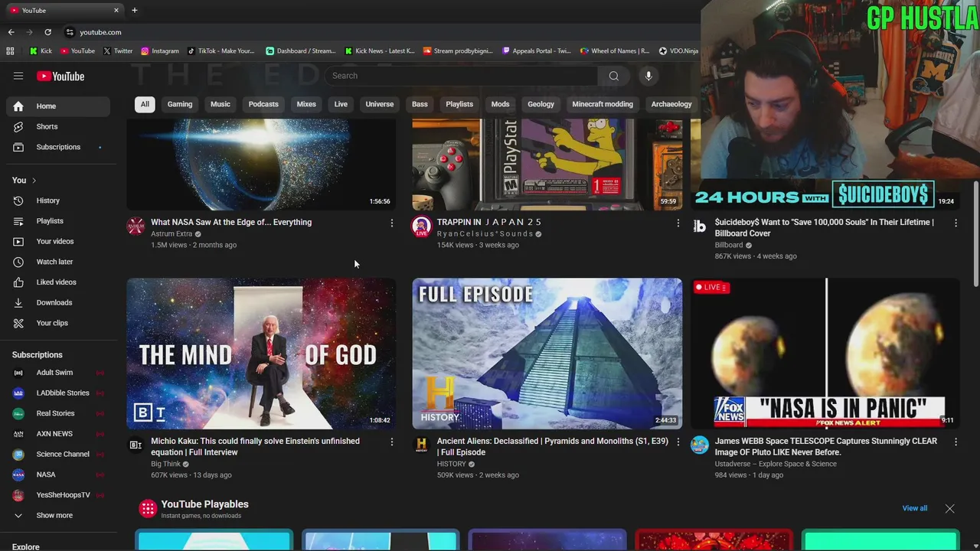The height and width of the screenshot is (551, 980).
Task: Open Adult Swim subscription channel
Action: point(60,373)
